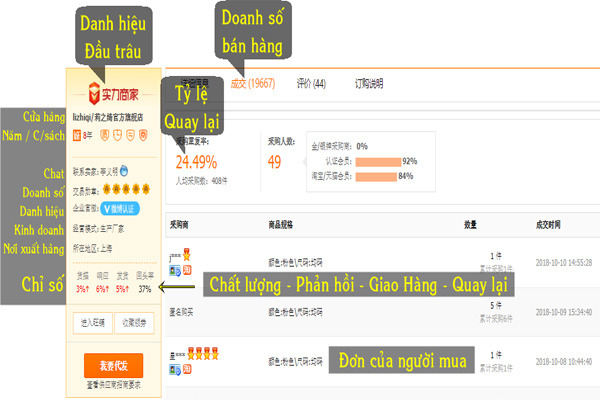Image resolution: width=600 pixels, height=400 pixels.
Task: Click the 进入旺铺 enter shop button
Action: coord(93,323)
